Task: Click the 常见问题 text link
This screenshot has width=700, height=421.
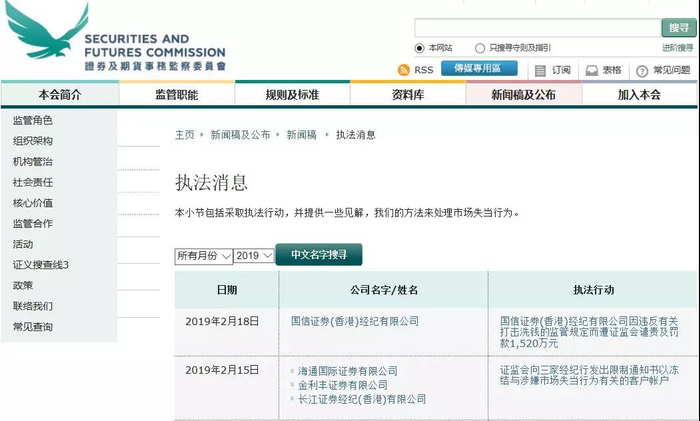Action: [672, 70]
